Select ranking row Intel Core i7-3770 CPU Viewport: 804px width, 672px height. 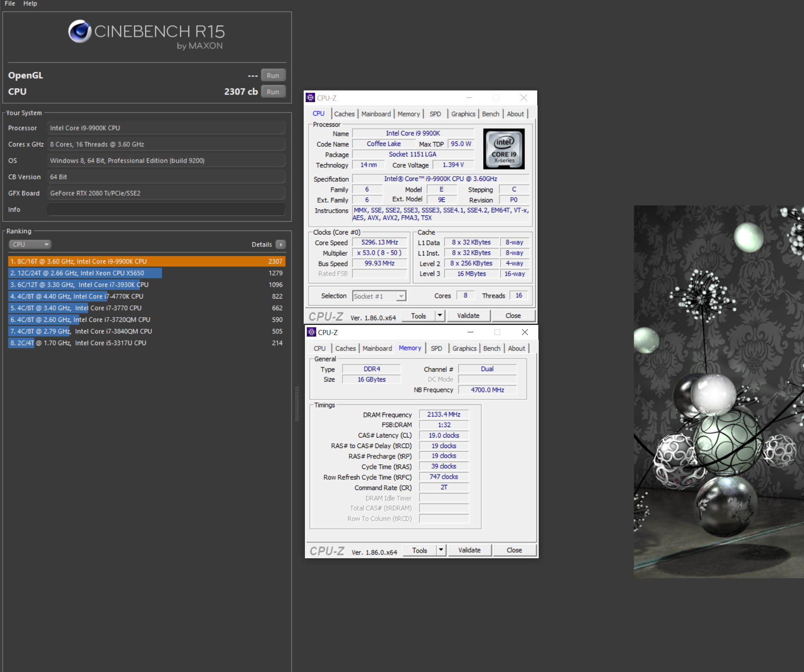147,308
